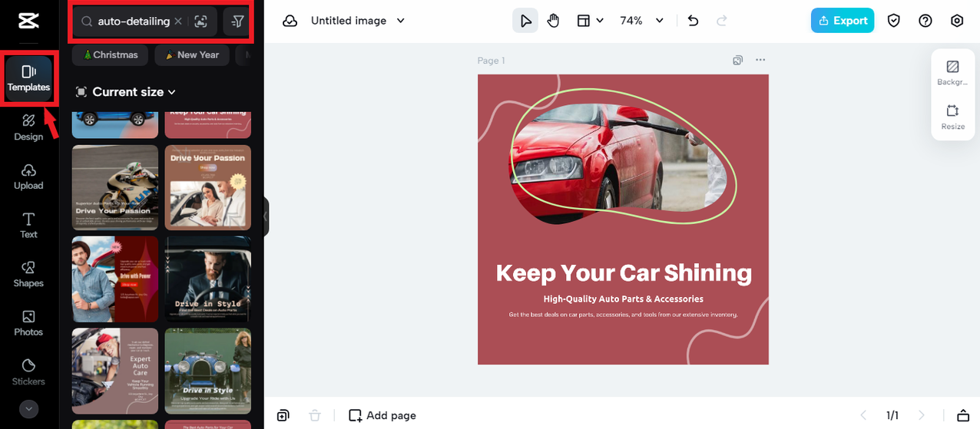Open the template filter icon
980x429 pixels.
point(237,21)
